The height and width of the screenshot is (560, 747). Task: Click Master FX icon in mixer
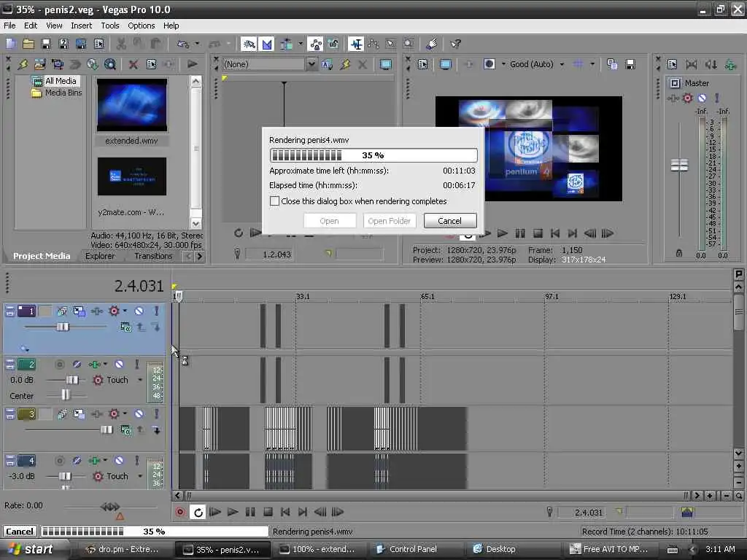tap(672, 98)
